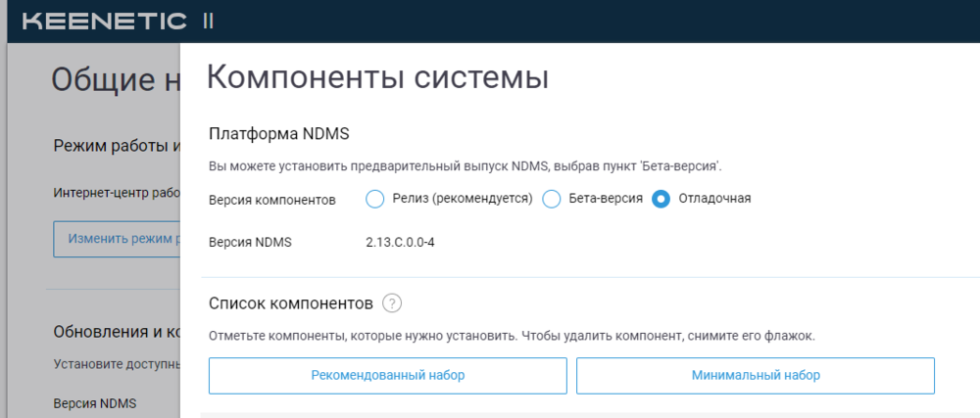Image resolution: width=980 pixels, height=418 pixels.
Task: Click the Компоненты системы panel title
Action: coord(377,78)
